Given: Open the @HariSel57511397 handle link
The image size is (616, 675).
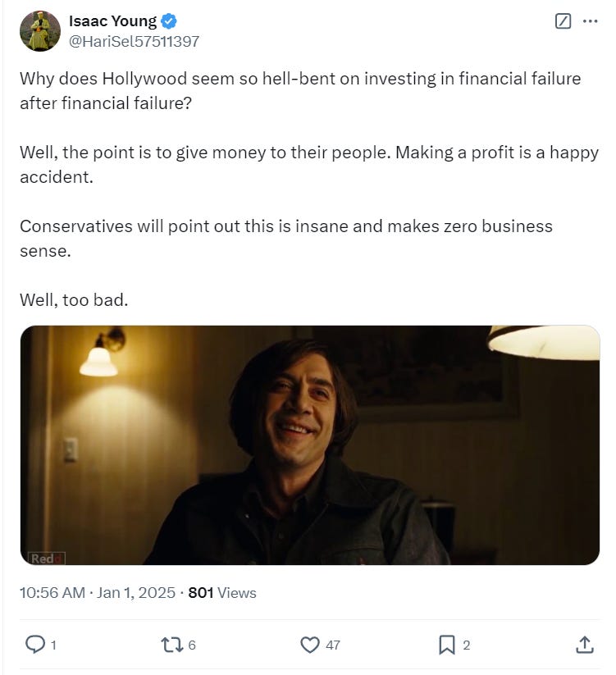Looking at the screenshot, I should (134, 41).
